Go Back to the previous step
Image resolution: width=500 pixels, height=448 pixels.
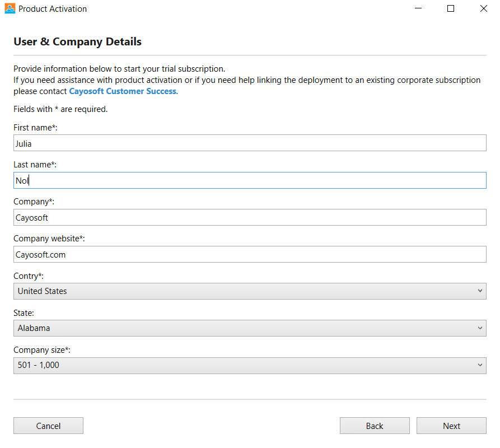(375, 426)
